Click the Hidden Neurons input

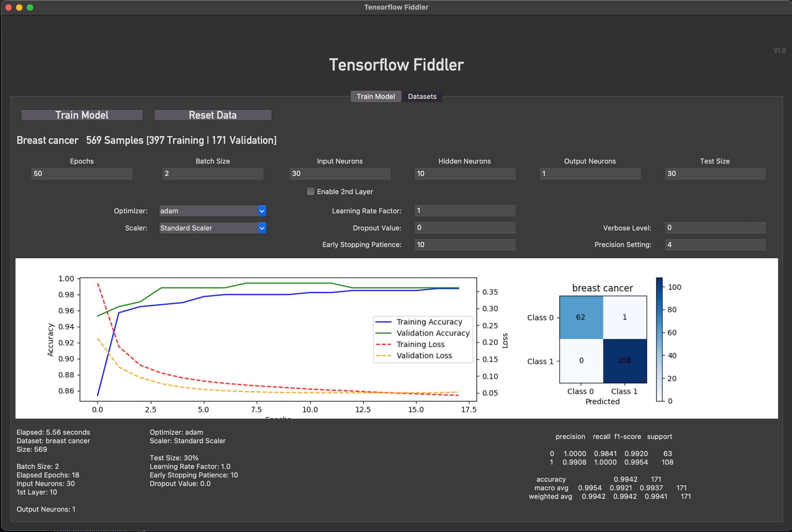point(464,174)
